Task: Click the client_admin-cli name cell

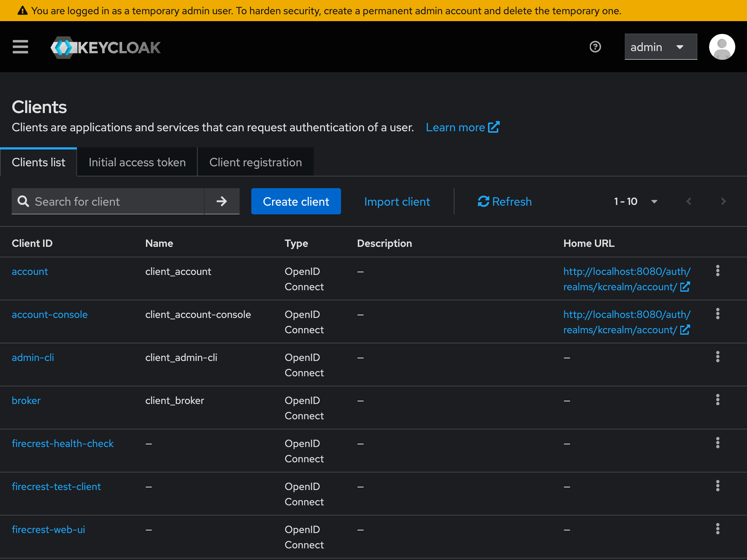Action: (181, 358)
